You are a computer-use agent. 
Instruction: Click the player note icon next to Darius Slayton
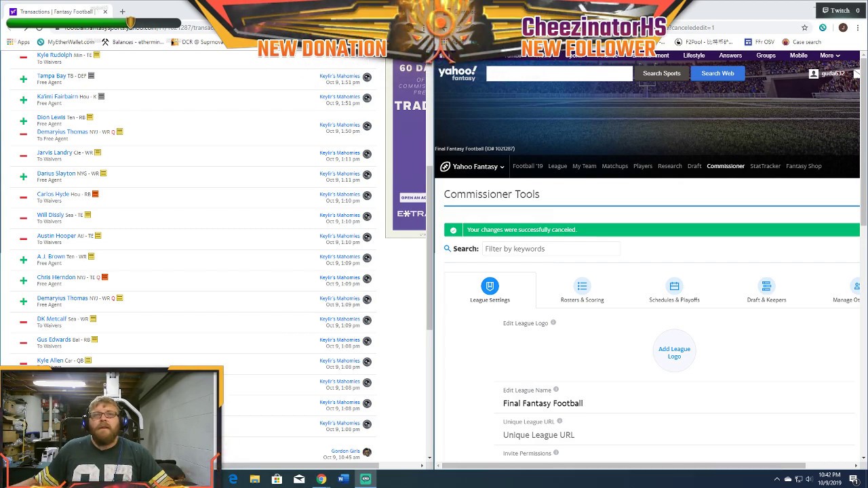pyautogui.click(x=103, y=174)
